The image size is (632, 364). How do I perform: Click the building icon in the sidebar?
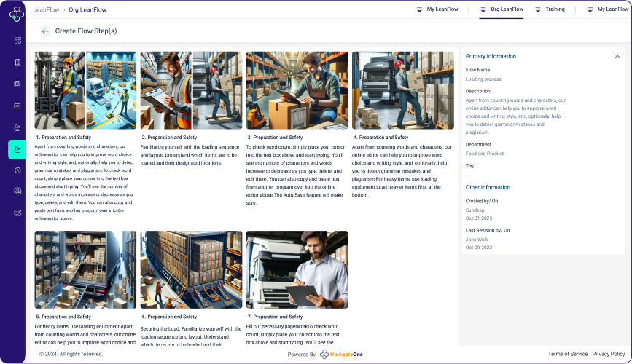17,62
